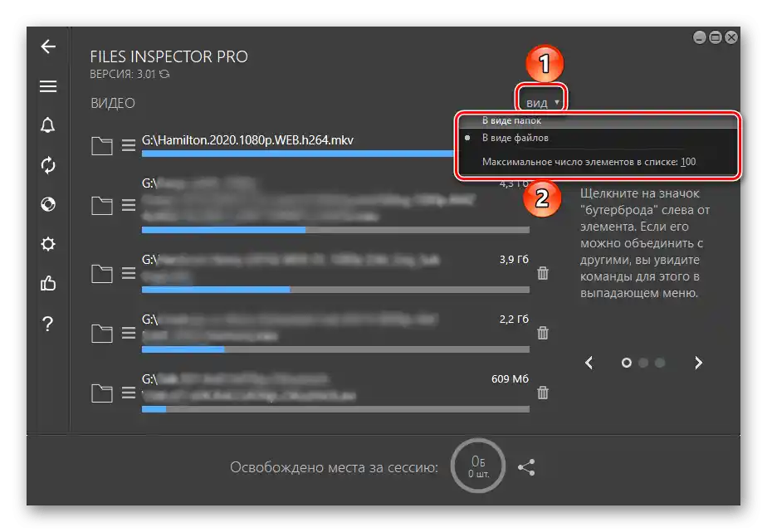Open the ВИД view dropdown
Screen dimensions: 767x532
(x=541, y=102)
